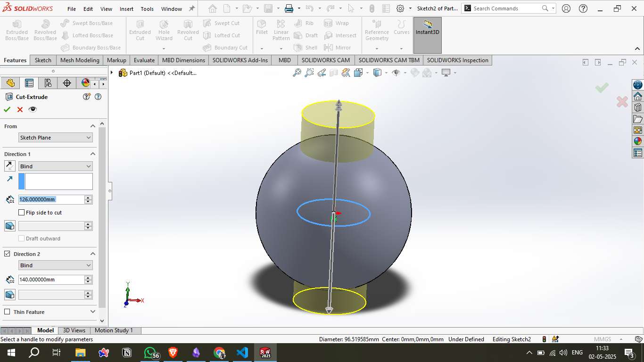Cancel with confirmation corner red X
The width and height of the screenshot is (644, 362).
[622, 101]
